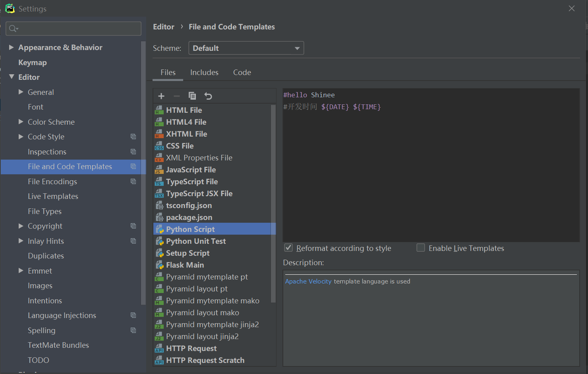Click the remove template minus icon

coord(177,96)
